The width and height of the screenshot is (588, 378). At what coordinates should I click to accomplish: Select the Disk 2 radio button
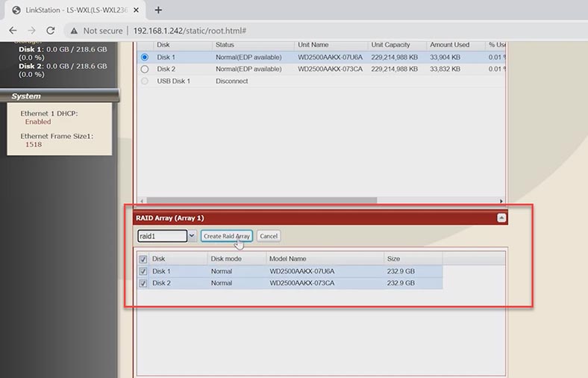click(x=144, y=69)
